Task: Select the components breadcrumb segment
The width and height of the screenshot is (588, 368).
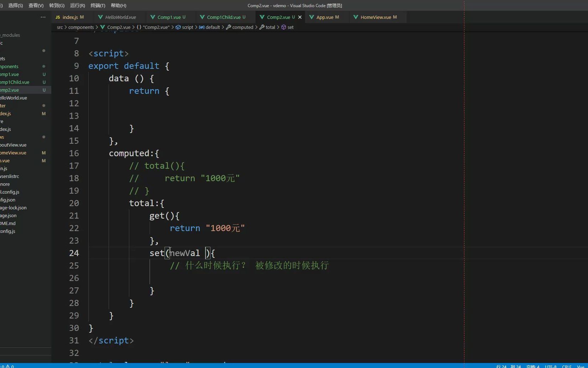Action: coord(81,27)
